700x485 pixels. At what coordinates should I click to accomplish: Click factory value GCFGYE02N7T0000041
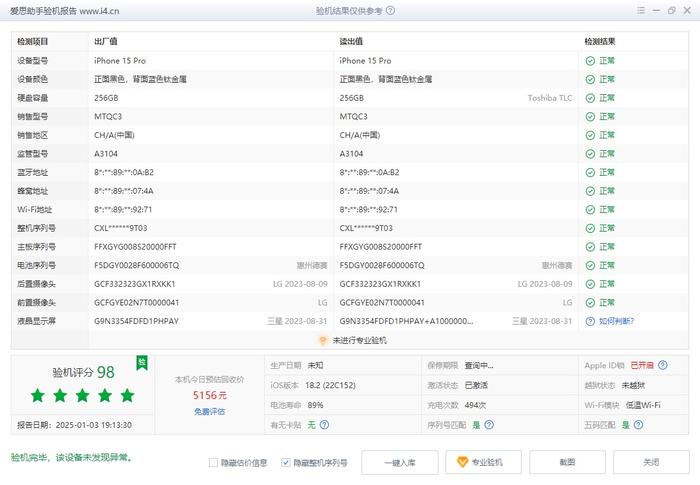(x=137, y=303)
